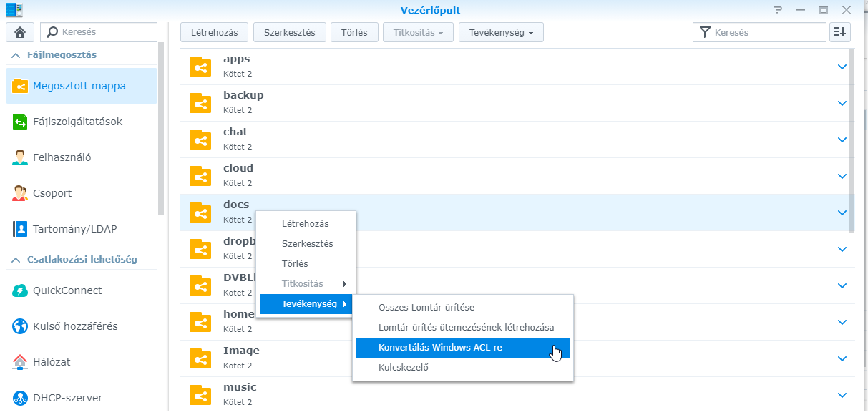The image size is (868, 420).
Task: Choose Létrehozás in context menu
Action: pos(306,224)
